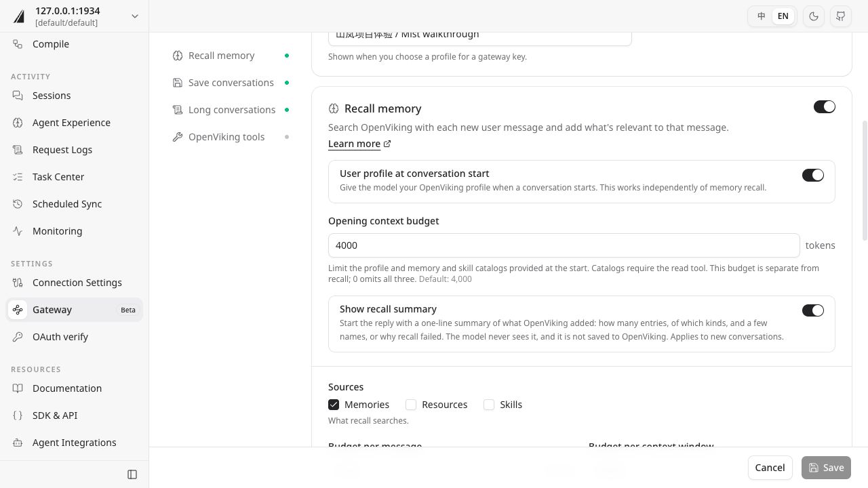This screenshot has height=488, width=868.
Task: Click the Agent Integrations robot icon
Action: (18, 443)
